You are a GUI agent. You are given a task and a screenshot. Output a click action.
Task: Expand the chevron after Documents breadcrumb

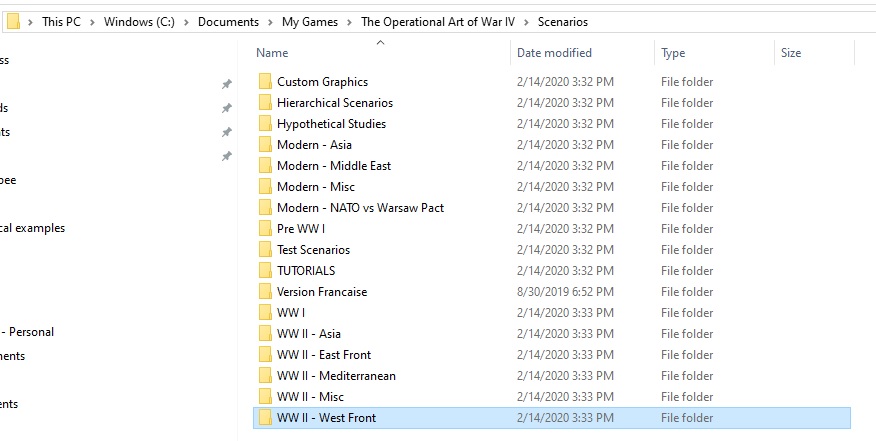270,22
